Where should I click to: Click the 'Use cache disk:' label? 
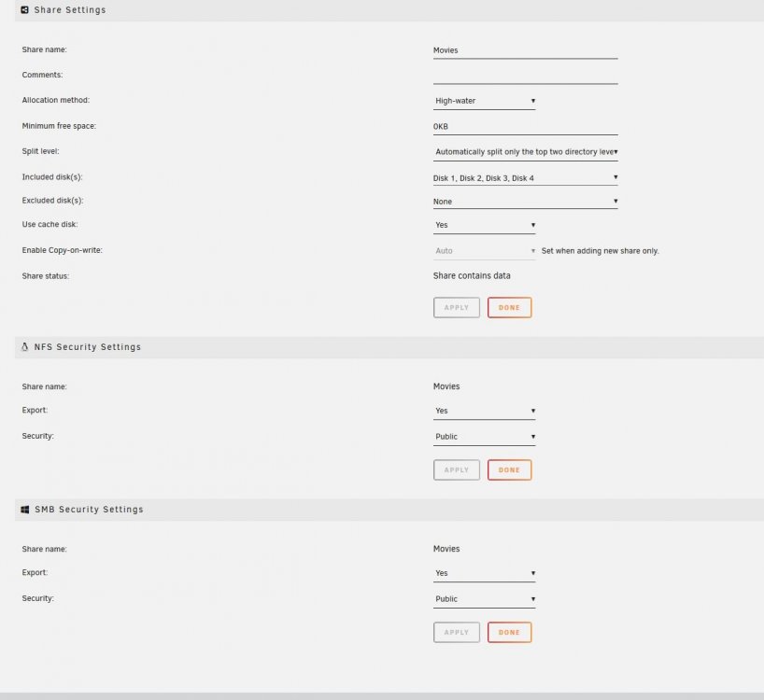[50, 224]
